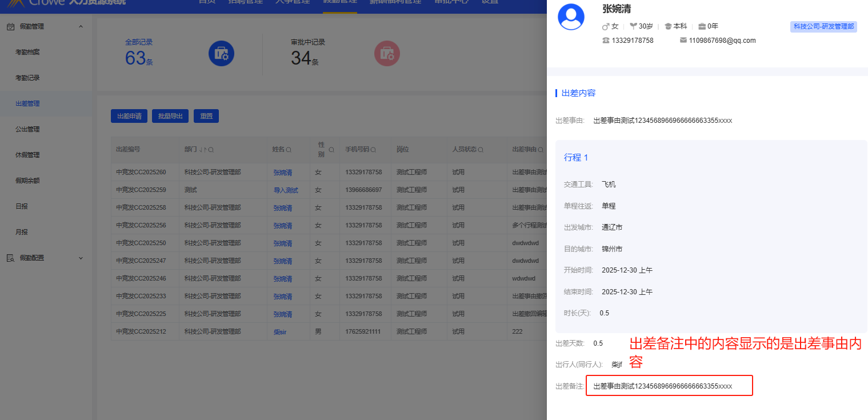Image resolution: width=868 pixels, height=420 pixels.
Task: Click the 科技公司-研发管理部 department tag
Action: [x=823, y=26]
